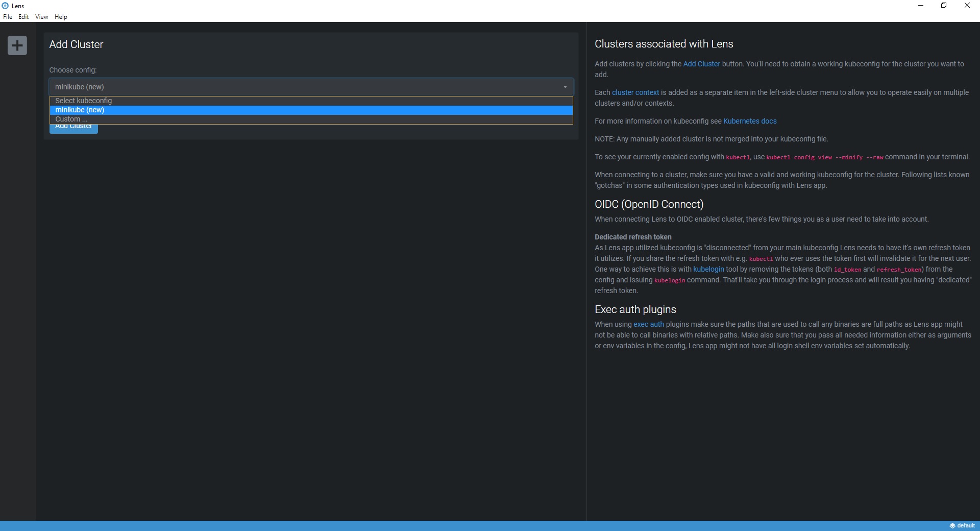Close the Lens window
The height and width of the screenshot is (531, 980).
tap(967, 6)
